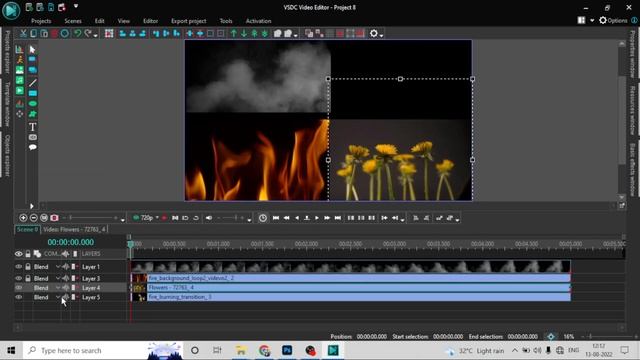Toggle audio waveform icon on Layer 1

(x=65, y=267)
